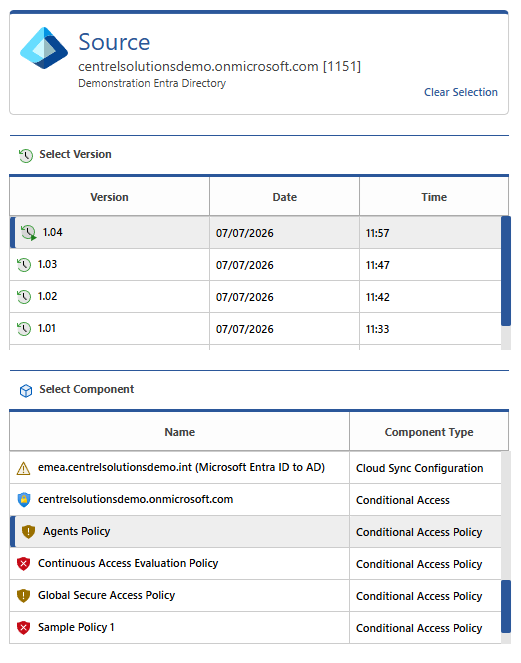521x663 pixels.
Task: Click the red shield icon for Sample Policy 1
Action: pos(24,627)
